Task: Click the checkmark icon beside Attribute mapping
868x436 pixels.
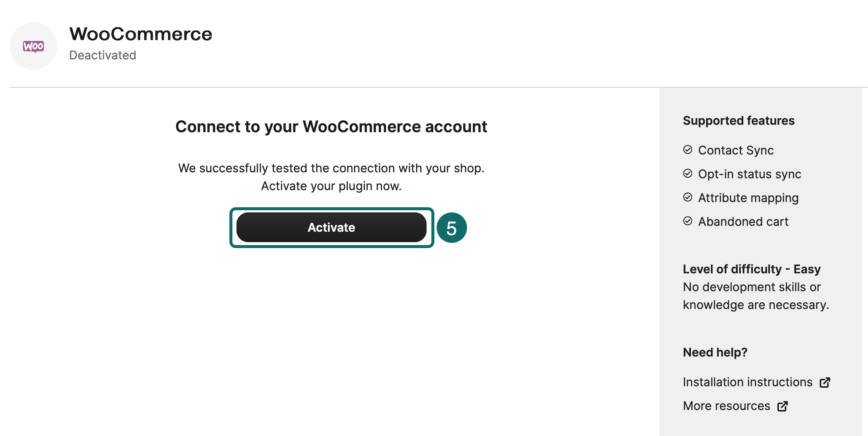Action: [688, 197]
